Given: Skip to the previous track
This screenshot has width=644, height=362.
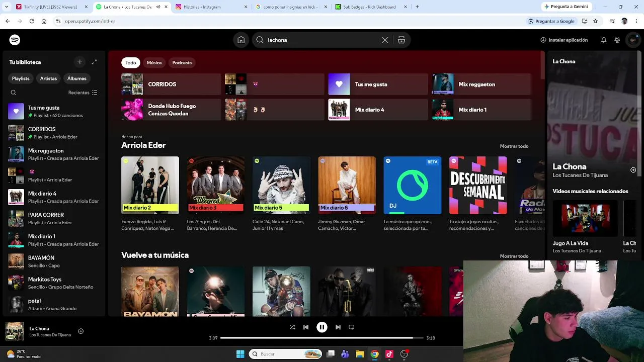Looking at the screenshot, I should (x=306, y=327).
